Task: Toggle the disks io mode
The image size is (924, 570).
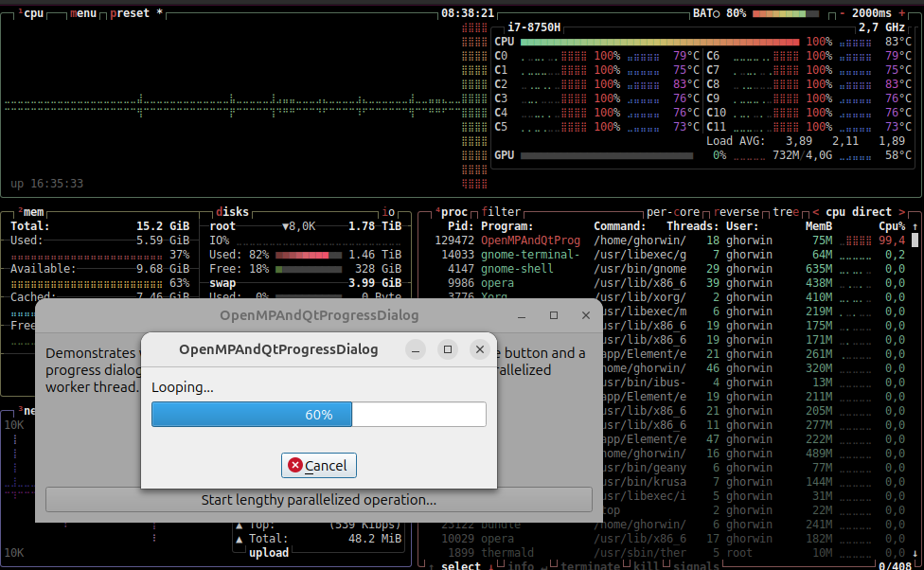Action: pos(389,212)
